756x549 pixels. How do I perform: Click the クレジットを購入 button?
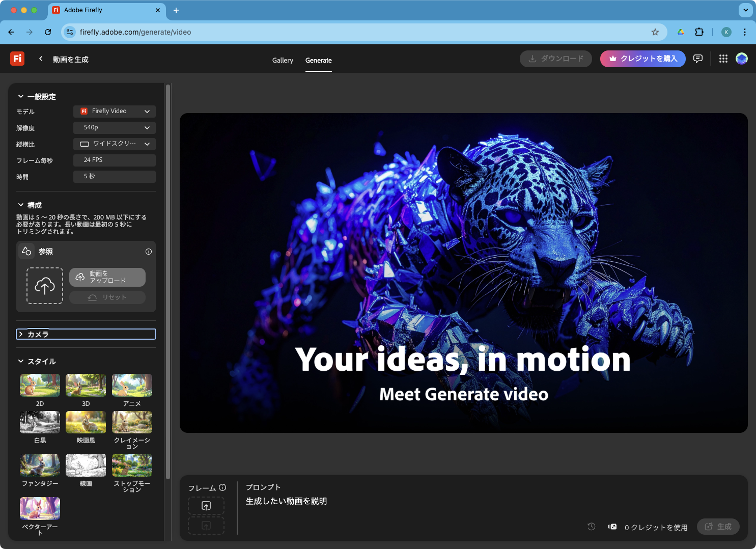tap(643, 59)
